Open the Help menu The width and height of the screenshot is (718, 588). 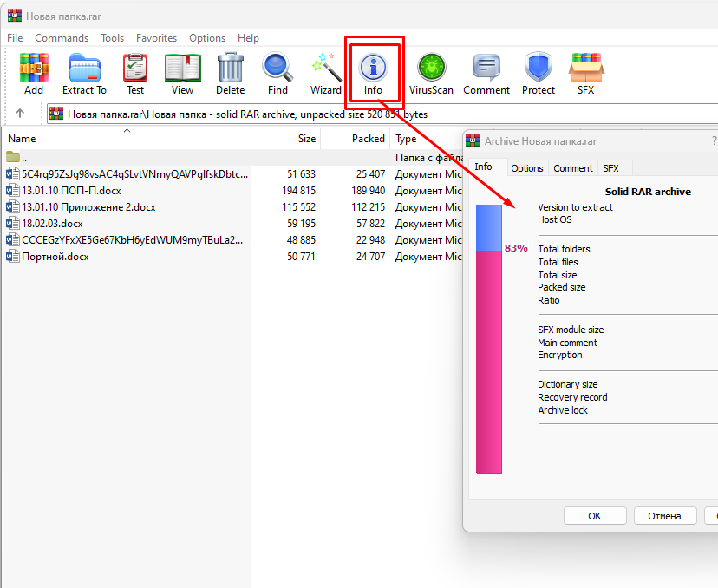248,38
